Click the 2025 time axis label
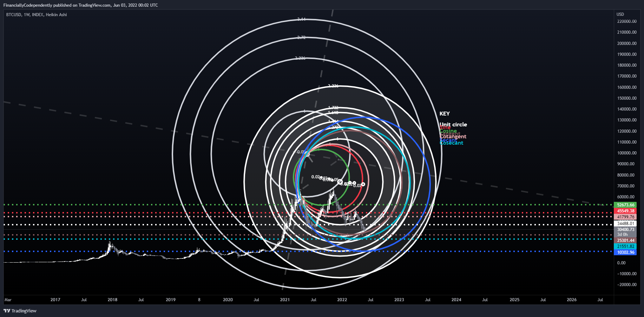This screenshot has height=317, width=644. tap(514, 300)
